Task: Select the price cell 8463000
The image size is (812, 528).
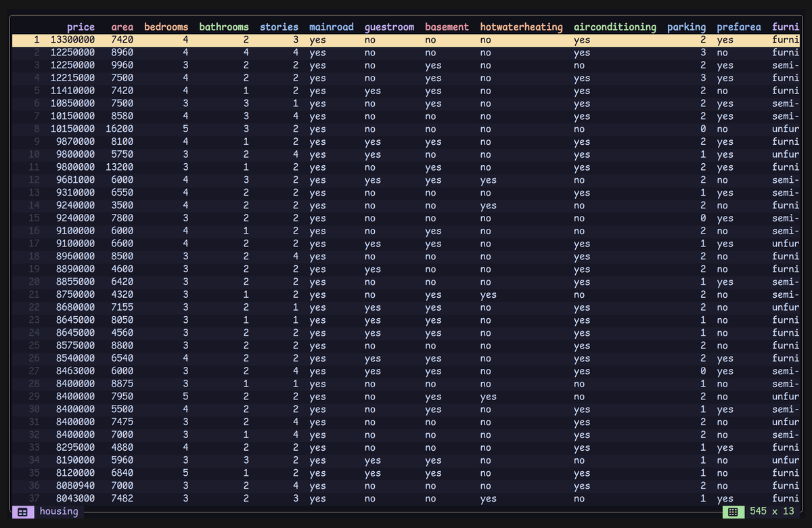Action: [x=75, y=372]
